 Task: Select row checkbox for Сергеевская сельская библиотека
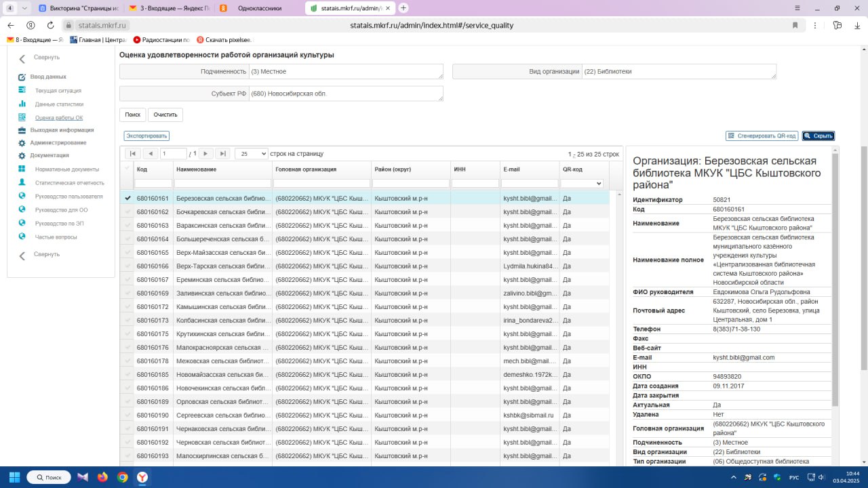(127, 415)
